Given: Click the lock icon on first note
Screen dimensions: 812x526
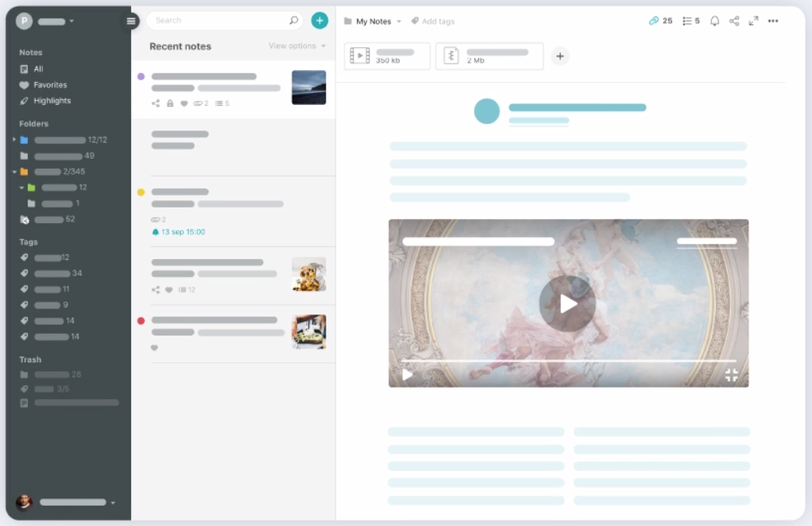Looking at the screenshot, I should coord(170,103).
